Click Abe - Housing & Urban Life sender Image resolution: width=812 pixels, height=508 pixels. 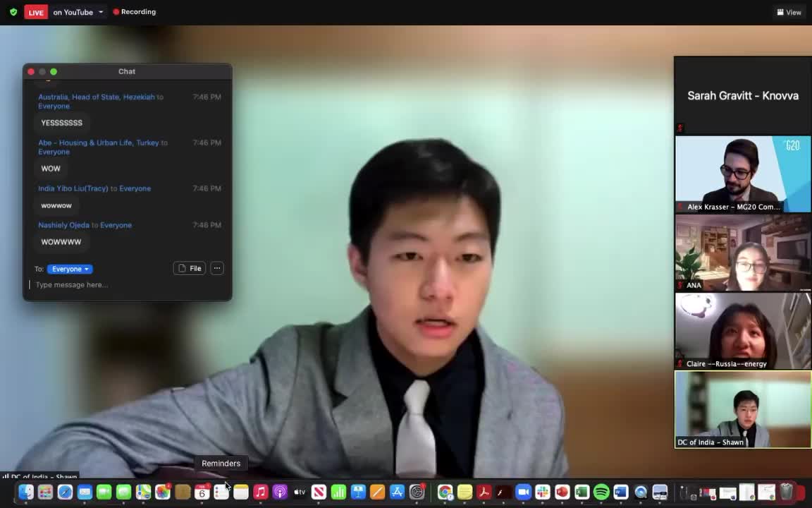pyautogui.click(x=99, y=143)
